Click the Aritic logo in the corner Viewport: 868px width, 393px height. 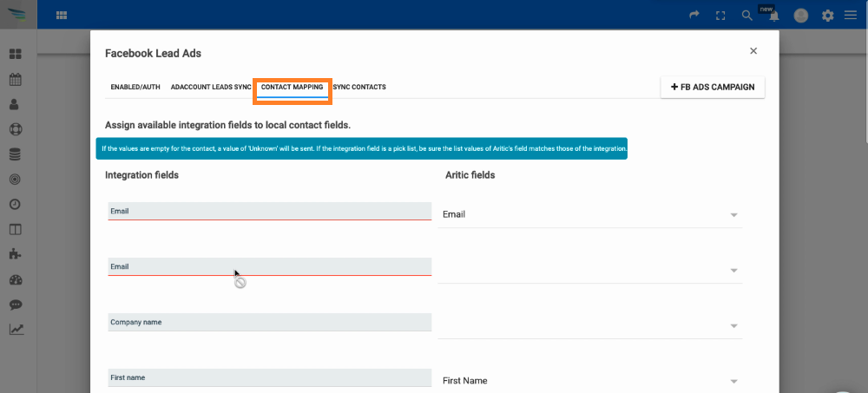coord(18,15)
